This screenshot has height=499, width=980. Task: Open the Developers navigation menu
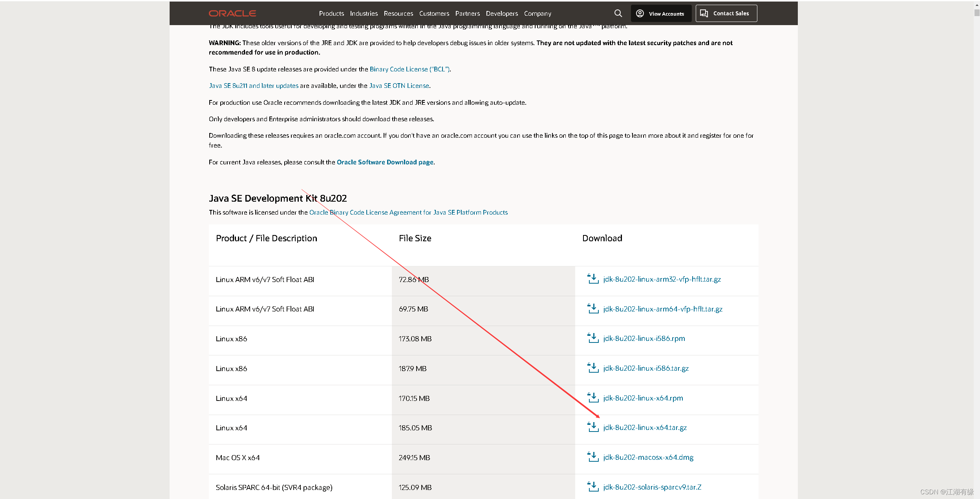click(x=502, y=13)
